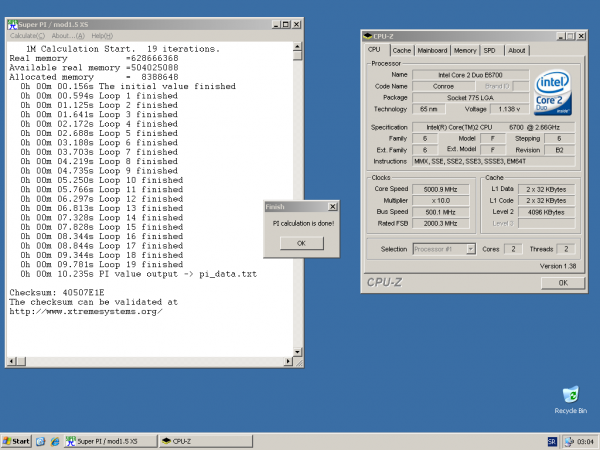The height and width of the screenshot is (450, 600).
Task: Click the Technology value 65 nm
Action: pos(429,109)
